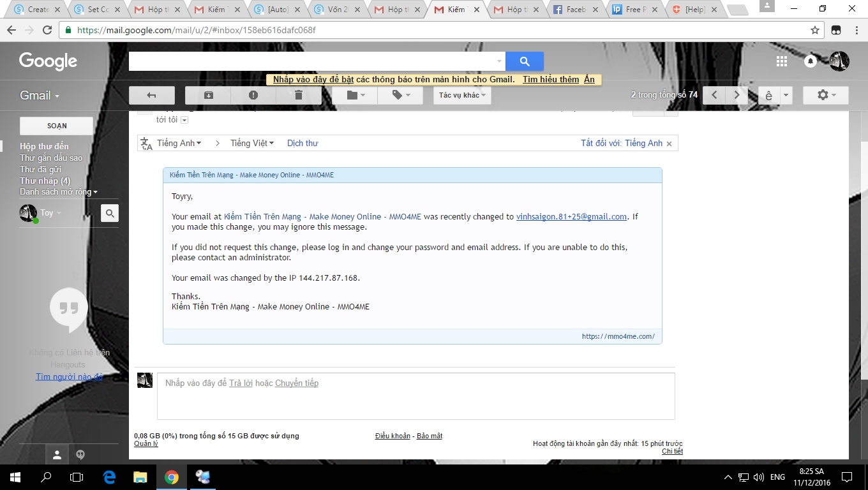868x490 pixels.
Task: Bookmark this page with the star icon
Action: (x=815, y=30)
